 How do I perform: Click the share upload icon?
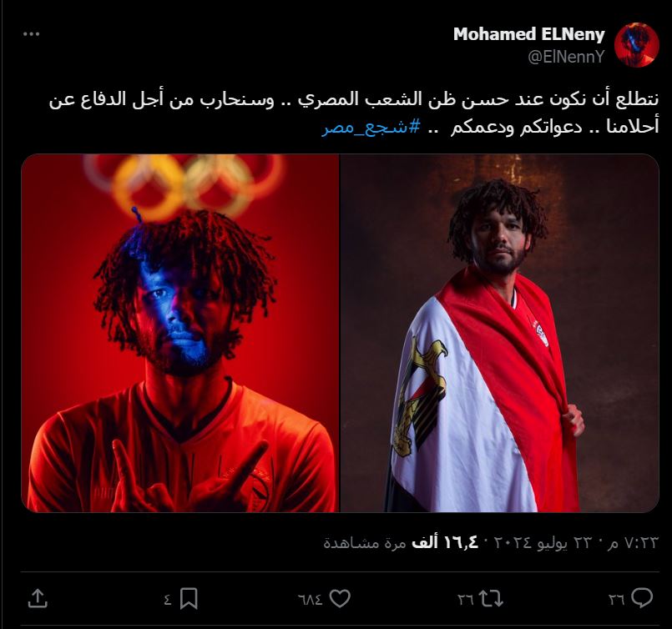click(x=38, y=599)
